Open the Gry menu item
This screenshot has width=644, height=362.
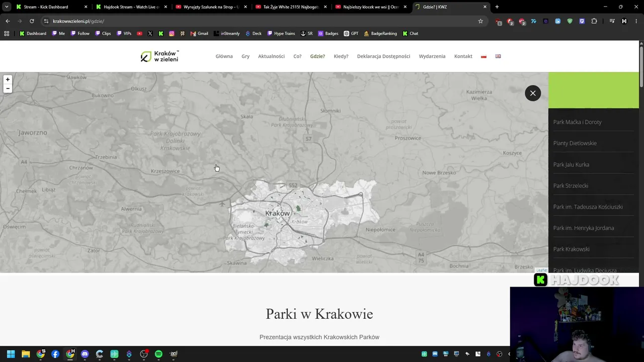coord(246,56)
